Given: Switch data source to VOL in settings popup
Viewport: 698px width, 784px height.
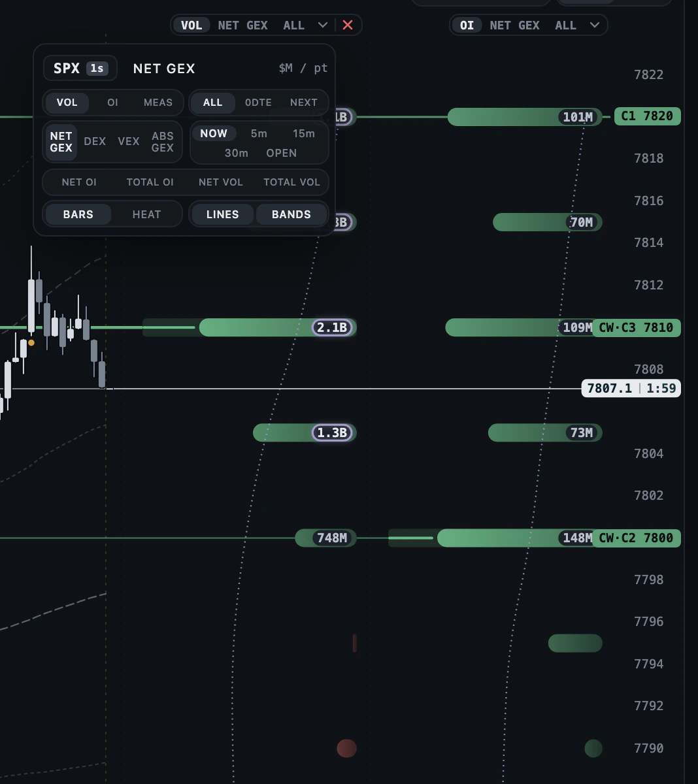Looking at the screenshot, I should [67, 103].
